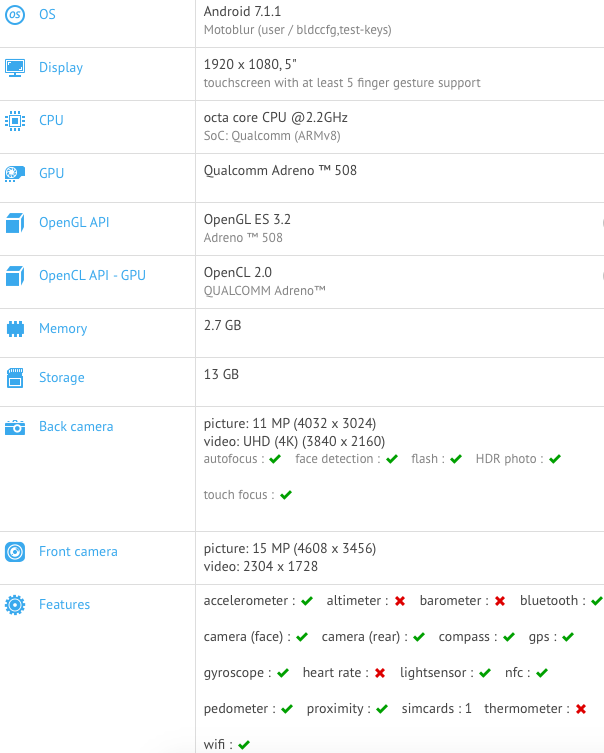Click the Features gear icon
Screen dimensions: 604x753
point(15,605)
